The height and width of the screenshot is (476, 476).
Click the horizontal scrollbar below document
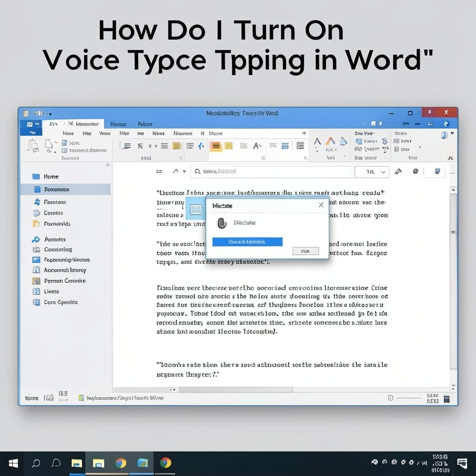[236, 390]
